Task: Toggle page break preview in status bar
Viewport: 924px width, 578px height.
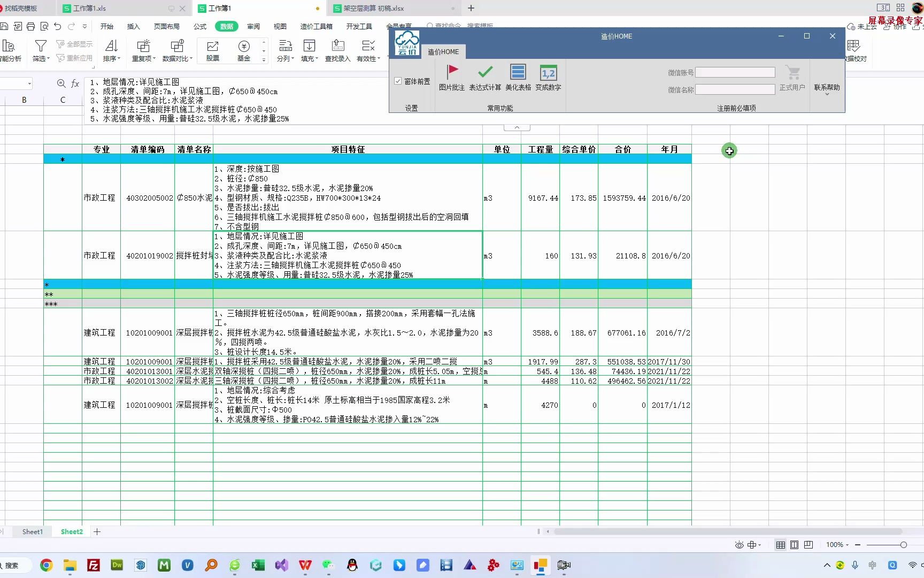Action: pyautogui.click(x=808, y=544)
